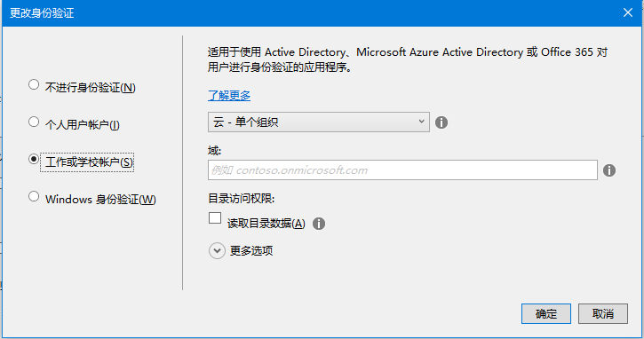This screenshot has width=644, height=339.
Task: Click 读取目录数据(A) label text
Action: (266, 224)
